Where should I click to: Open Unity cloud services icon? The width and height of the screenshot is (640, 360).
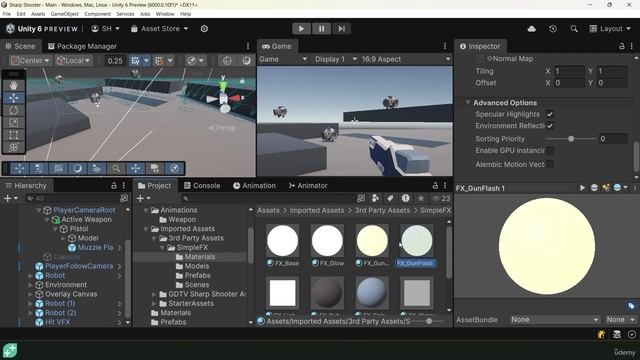pos(531,29)
